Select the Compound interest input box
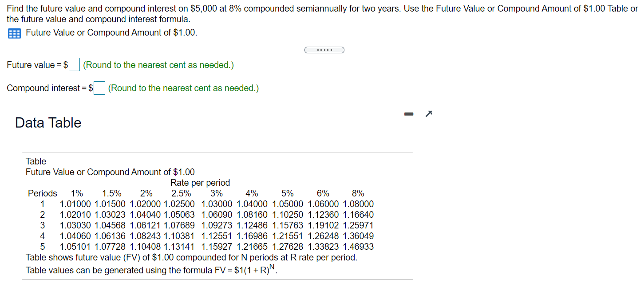 coord(99,88)
